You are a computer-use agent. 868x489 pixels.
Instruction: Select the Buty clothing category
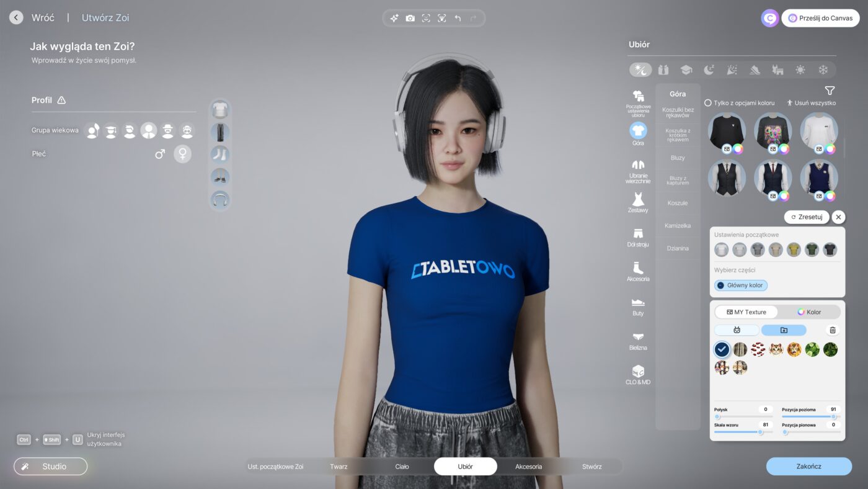click(x=638, y=307)
